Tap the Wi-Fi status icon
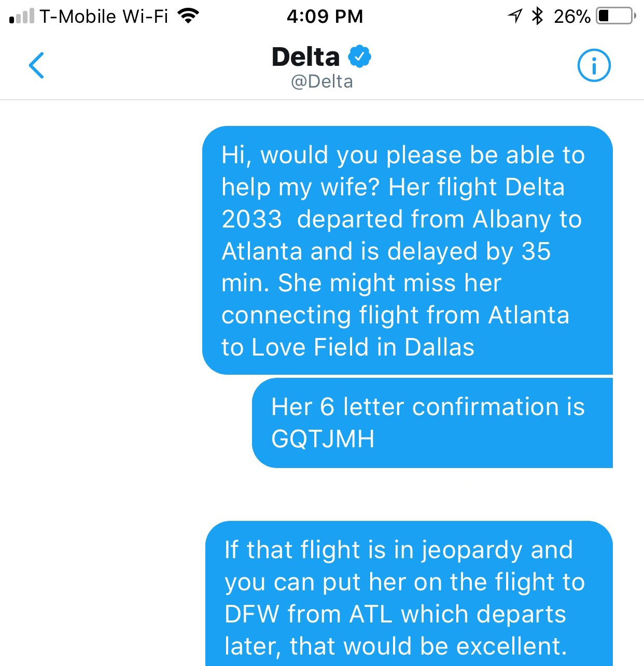The height and width of the screenshot is (666, 644). (188, 16)
